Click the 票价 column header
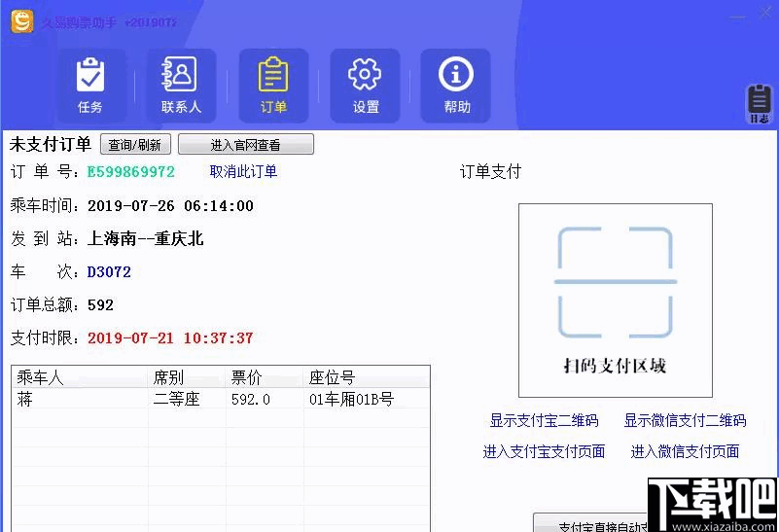 (265, 377)
